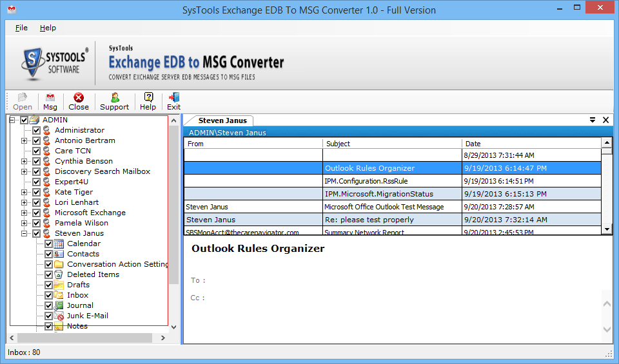Expand the Pamela Wilson mailbox node

click(x=25, y=223)
